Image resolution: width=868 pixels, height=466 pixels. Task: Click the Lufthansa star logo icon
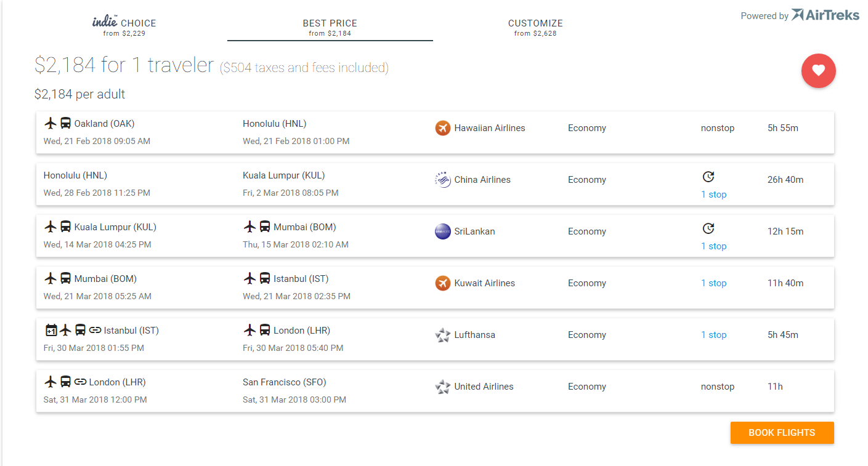pos(442,335)
